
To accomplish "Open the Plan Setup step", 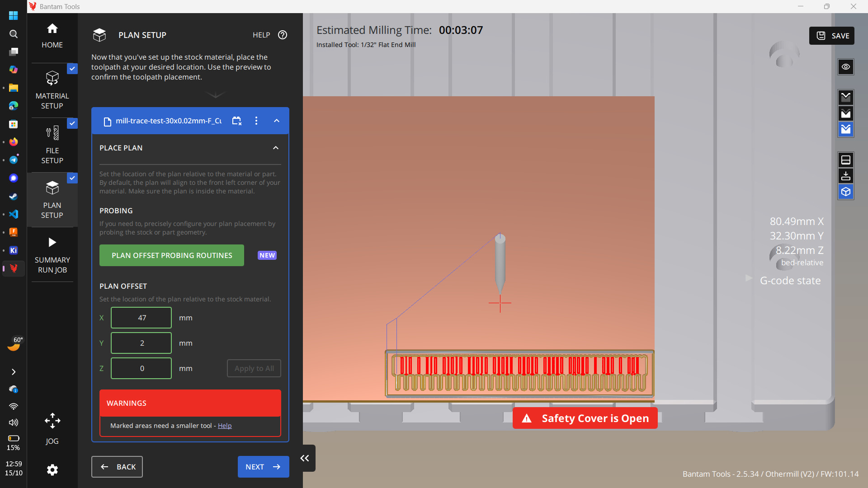I will point(52,200).
